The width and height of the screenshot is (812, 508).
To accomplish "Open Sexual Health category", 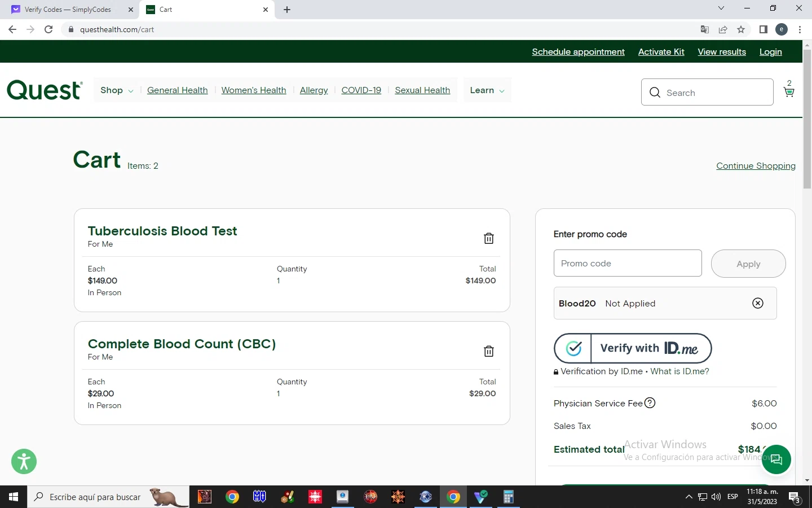I will (x=422, y=90).
